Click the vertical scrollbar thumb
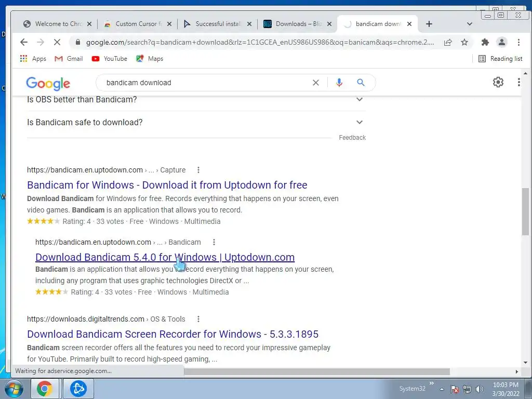Image resolution: width=532 pixels, height=399 pixels. 525,211
